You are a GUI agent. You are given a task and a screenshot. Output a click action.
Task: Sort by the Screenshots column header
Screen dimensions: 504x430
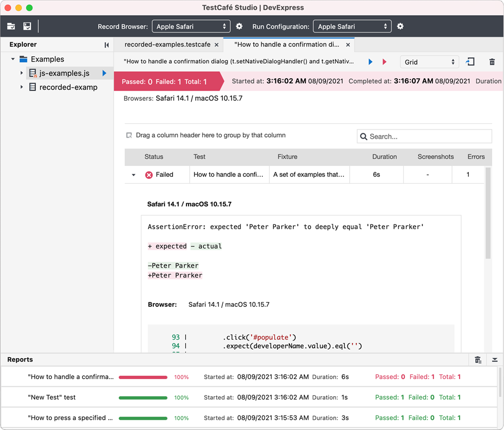pyautogui.click(x=435, y=156)
